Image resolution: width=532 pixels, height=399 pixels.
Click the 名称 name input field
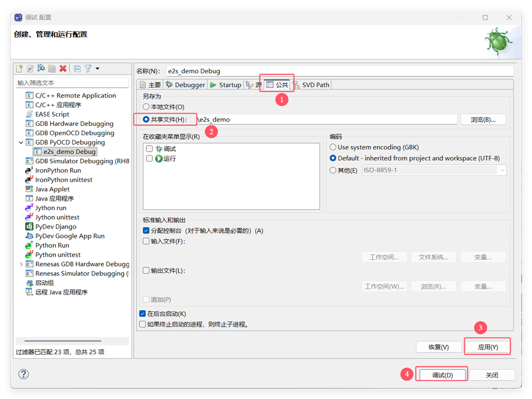(339, 71)
